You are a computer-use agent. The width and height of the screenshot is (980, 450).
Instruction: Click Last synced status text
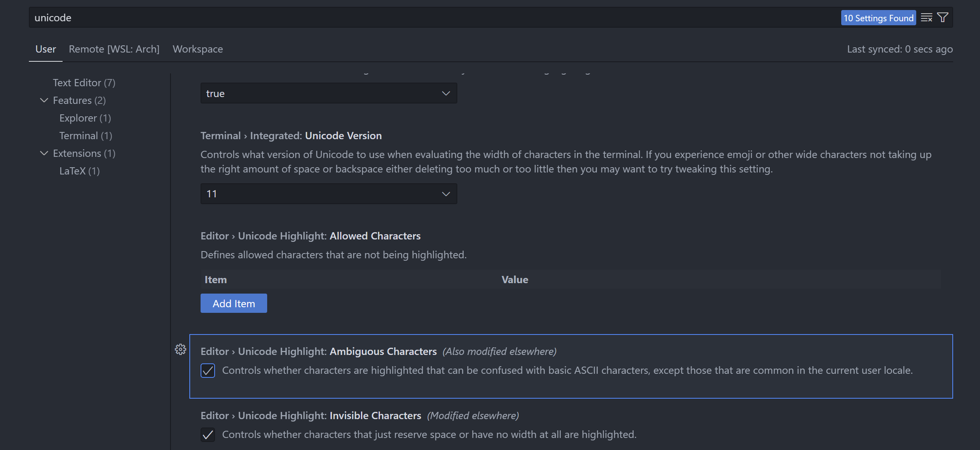[899, 49]
